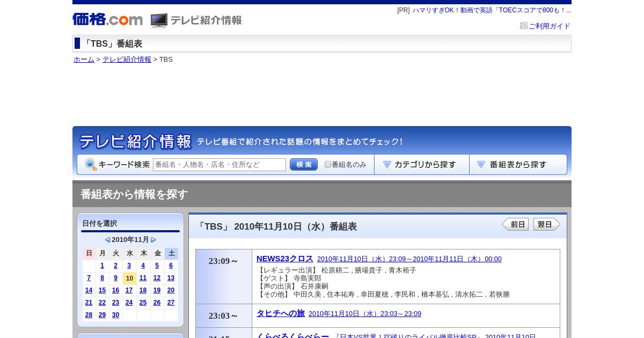Toggle the 番組名のみ checkbox

pyautogui.click(x=328, y=164)
